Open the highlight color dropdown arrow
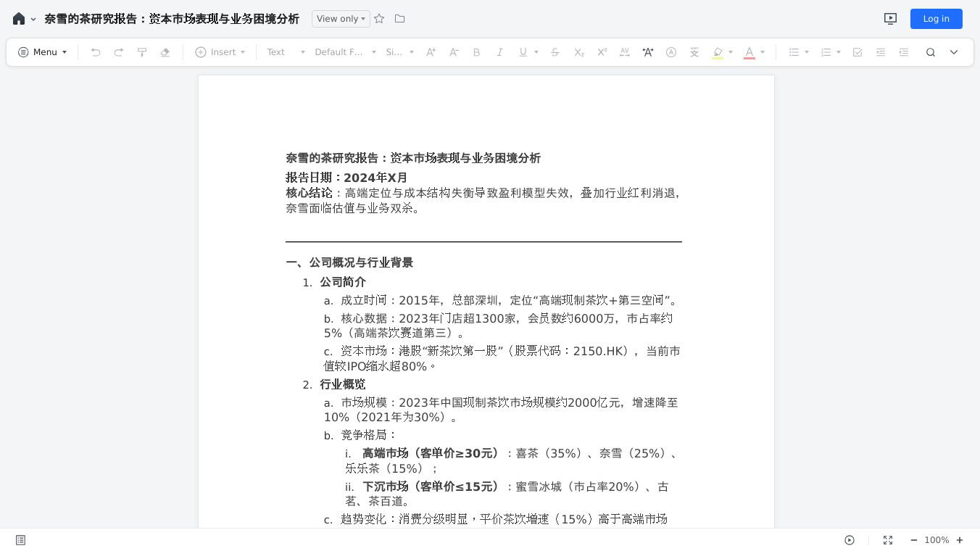 (x=731, y=52)
